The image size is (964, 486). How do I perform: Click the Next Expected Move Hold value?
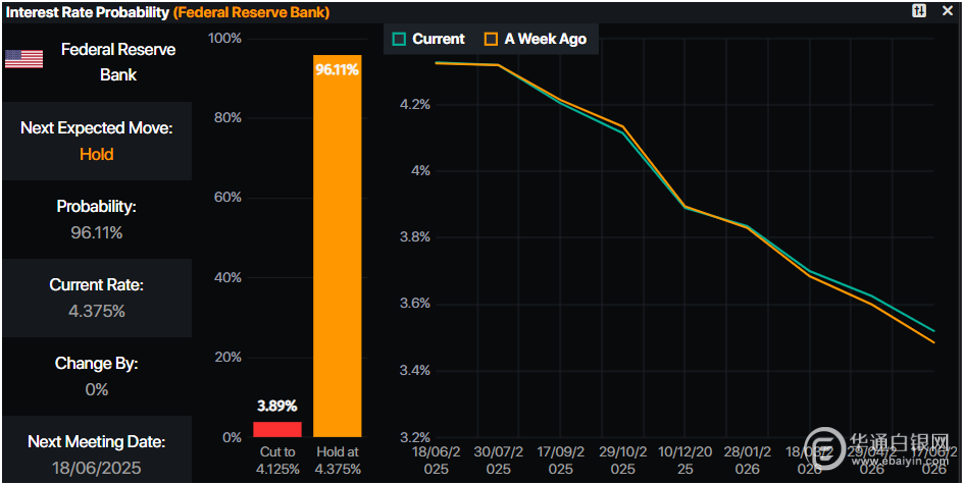click(x=96, y=154)
